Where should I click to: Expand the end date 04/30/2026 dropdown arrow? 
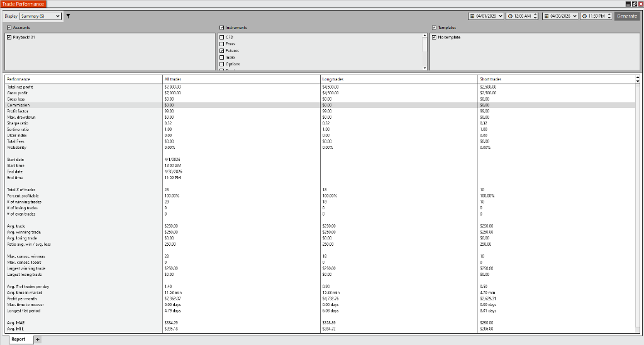coord(574,16)
